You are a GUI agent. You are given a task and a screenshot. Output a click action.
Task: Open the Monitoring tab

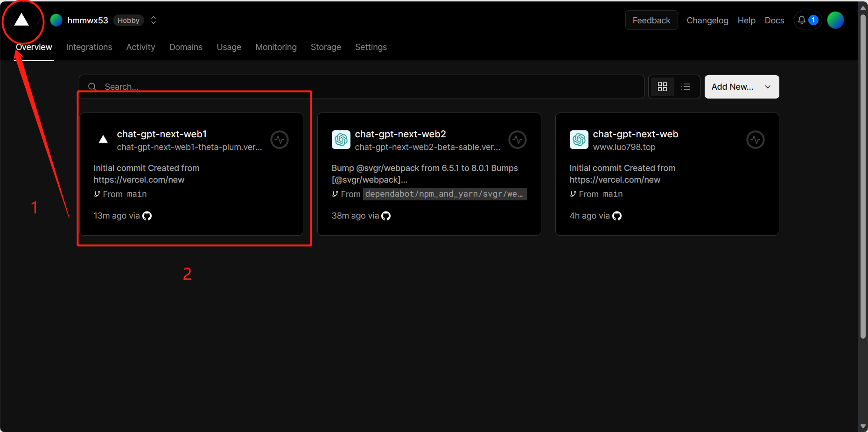coord(276,47)
